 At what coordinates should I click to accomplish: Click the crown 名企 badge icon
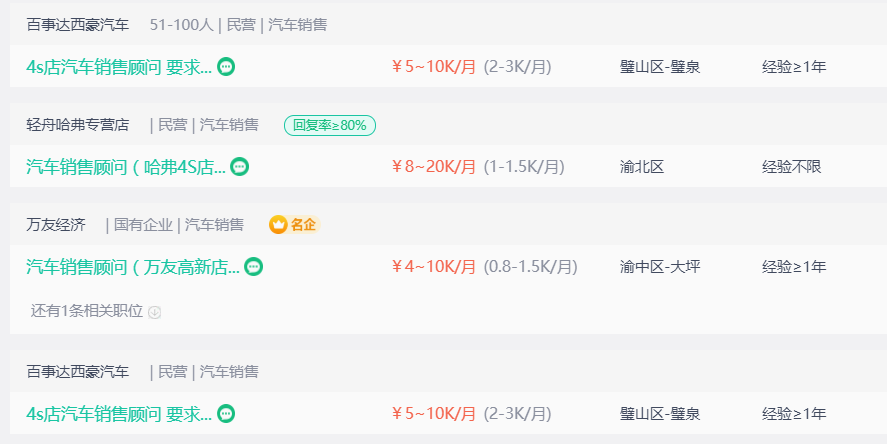278,225
